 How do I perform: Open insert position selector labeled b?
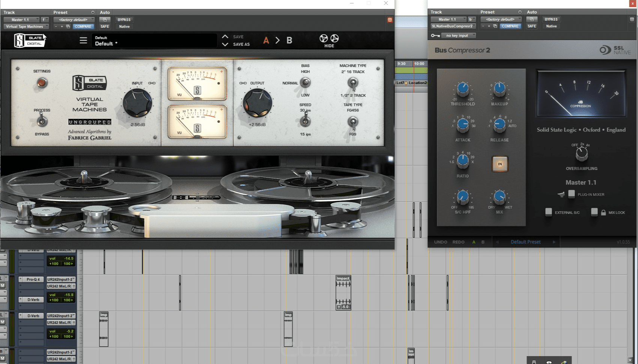tap(472, 19)
